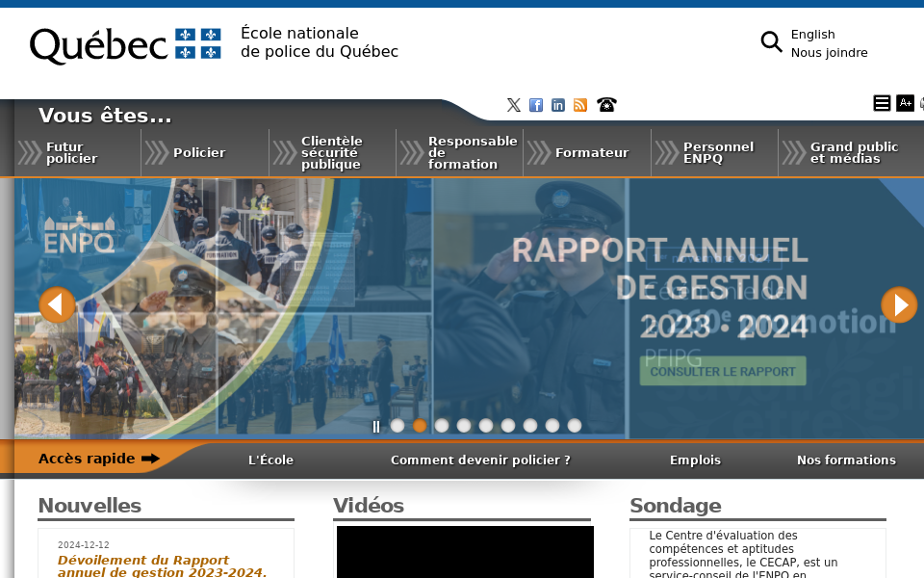The height and width of the screenshot is (578, 924).
Task: Advance to the next slide arrow
Action: point(899,304)
